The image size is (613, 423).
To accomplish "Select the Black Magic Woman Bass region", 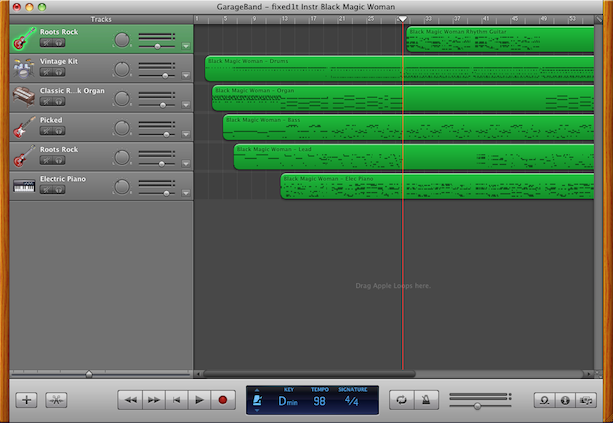I will click(x=408, y=127).
